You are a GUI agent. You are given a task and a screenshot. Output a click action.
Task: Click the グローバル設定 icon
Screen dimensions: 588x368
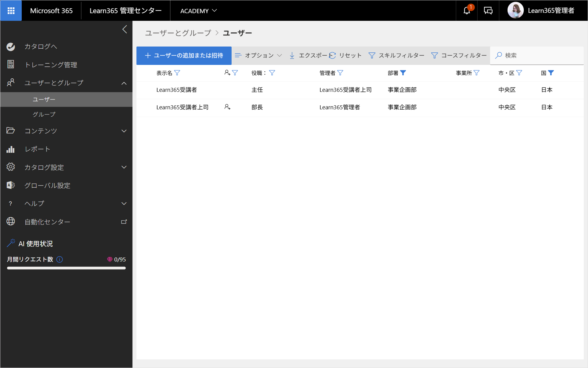pos(11,185)
